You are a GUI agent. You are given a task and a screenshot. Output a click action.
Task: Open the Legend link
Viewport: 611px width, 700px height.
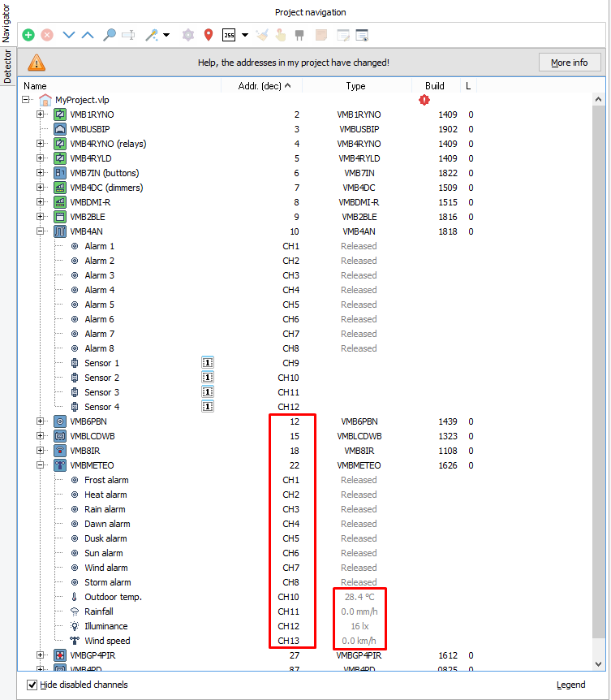coord(570,685)
